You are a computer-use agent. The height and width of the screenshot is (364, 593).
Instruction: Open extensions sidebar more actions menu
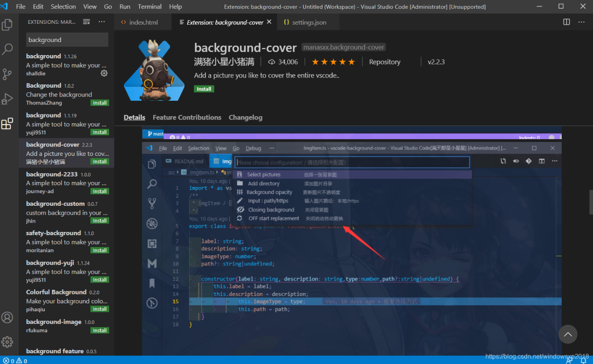[102, 22]
